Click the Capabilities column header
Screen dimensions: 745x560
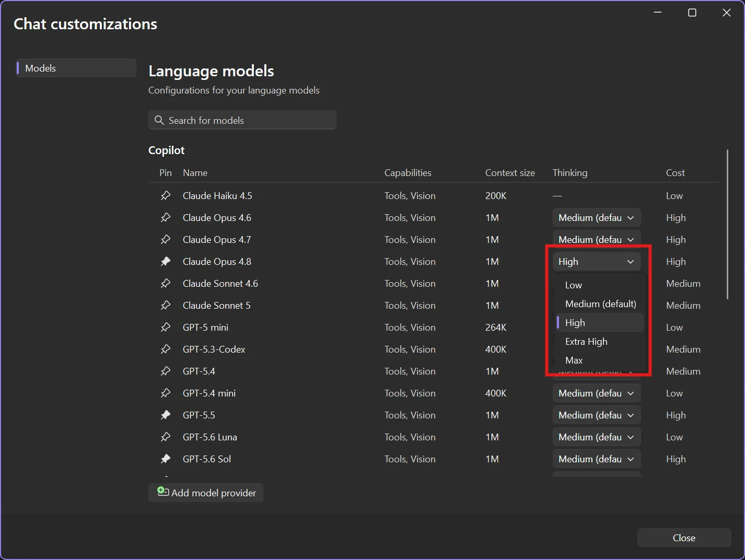pos(408,173)
